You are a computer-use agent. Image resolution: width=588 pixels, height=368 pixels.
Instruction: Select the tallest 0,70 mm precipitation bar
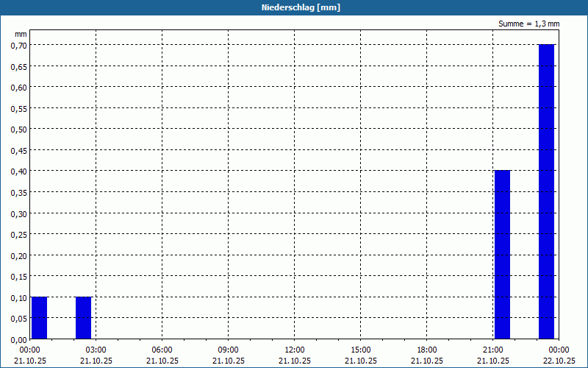point(546,191)
